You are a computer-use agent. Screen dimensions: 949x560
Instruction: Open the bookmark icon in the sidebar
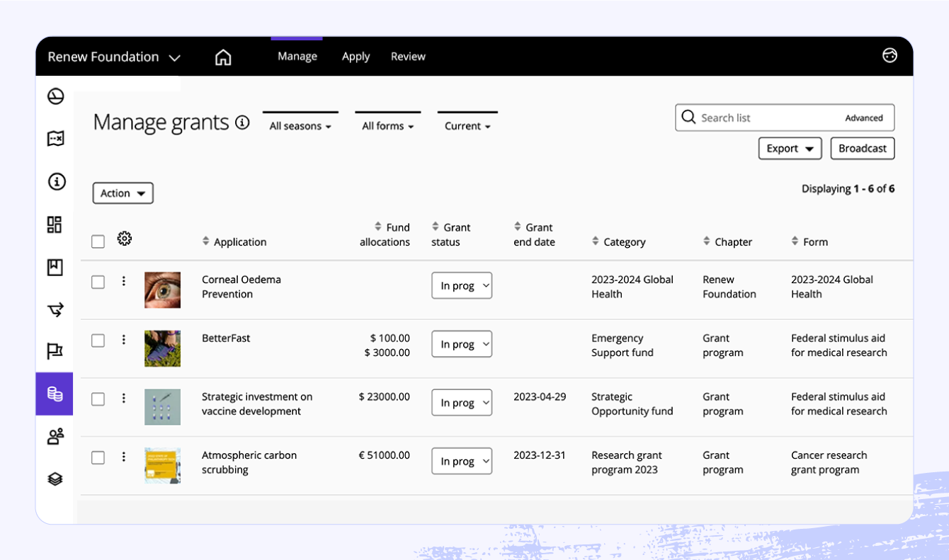pos(55,267)
